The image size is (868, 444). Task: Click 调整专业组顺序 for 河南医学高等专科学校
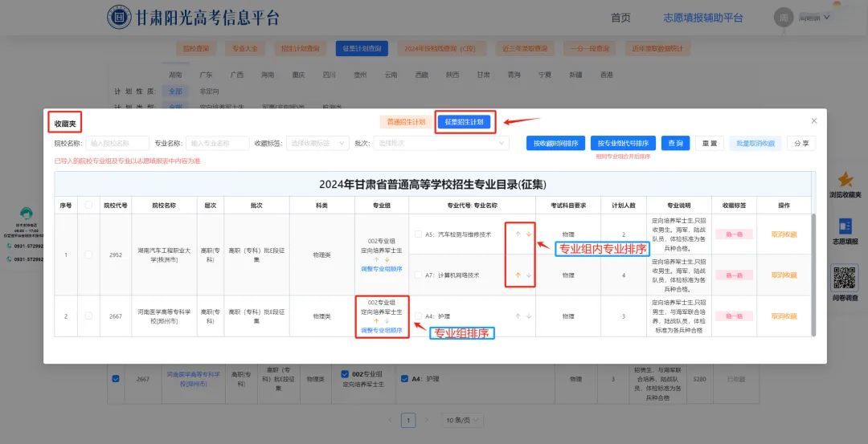pos(382,330)
